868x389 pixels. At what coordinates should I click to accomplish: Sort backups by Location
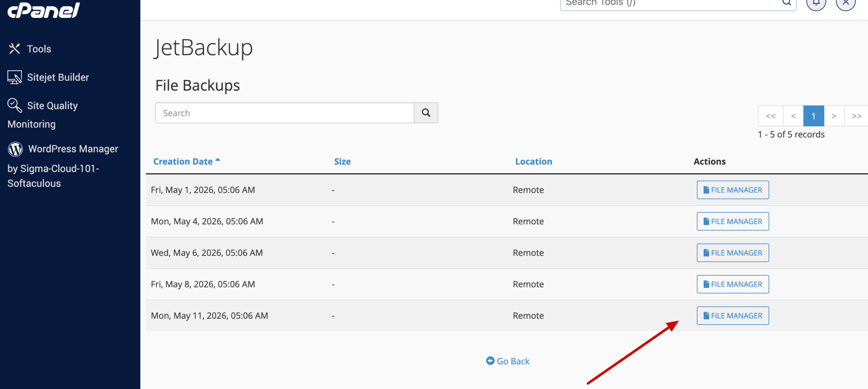pos(534,162)
